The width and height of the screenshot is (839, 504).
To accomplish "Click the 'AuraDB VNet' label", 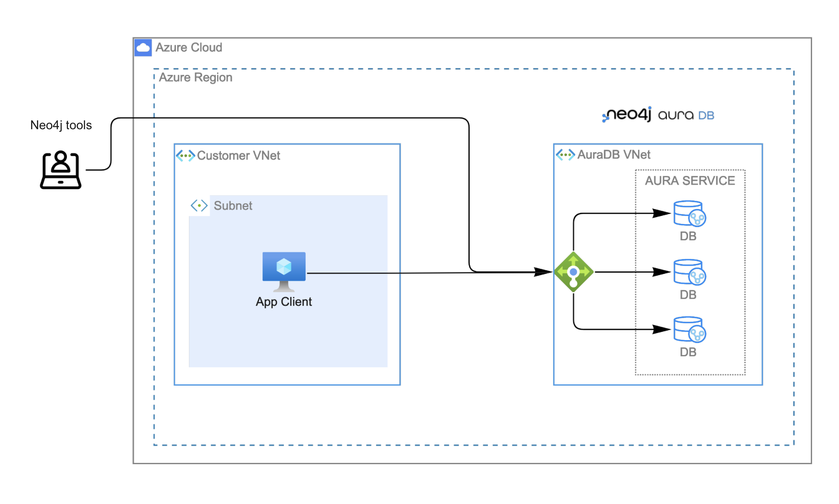I will pyautogui.click(x=614, y=155).
